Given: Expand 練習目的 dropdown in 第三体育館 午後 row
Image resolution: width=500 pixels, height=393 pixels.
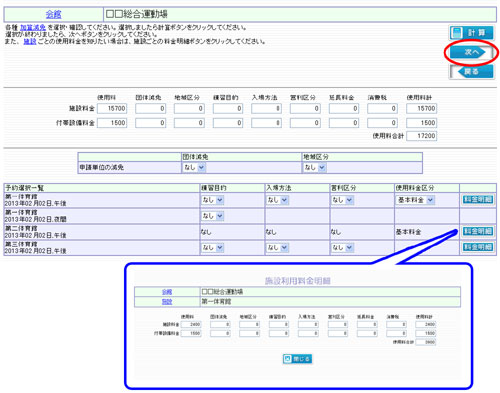Looking at the screenshot, I should pos(212,248).
